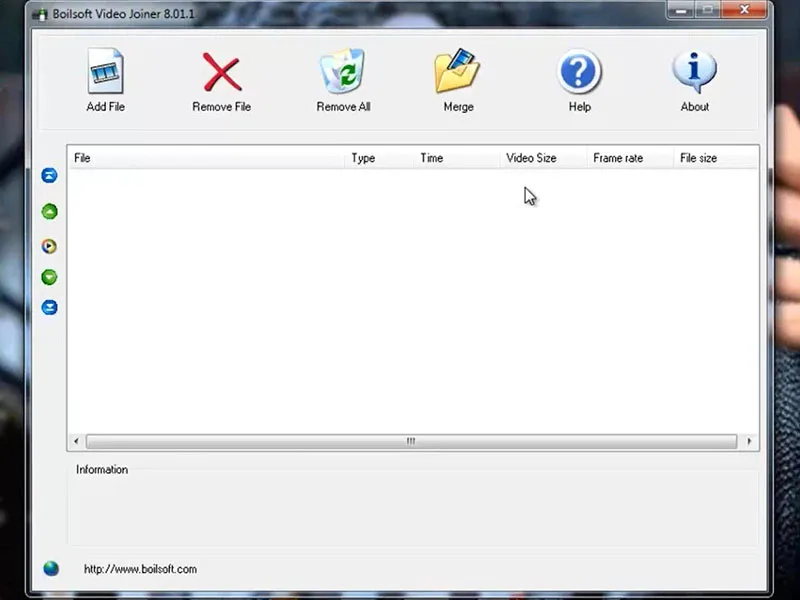Sort by the File column header

207,158
